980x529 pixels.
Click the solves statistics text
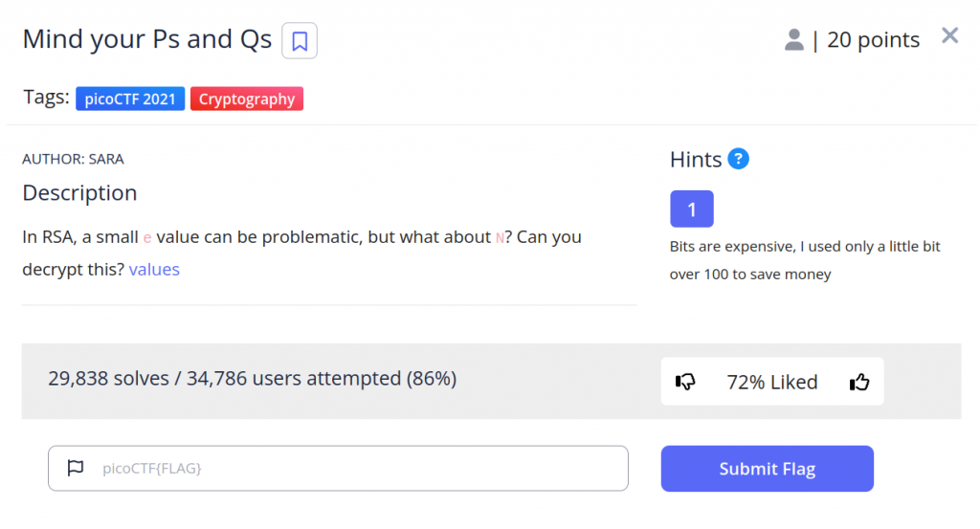point(252,378)
